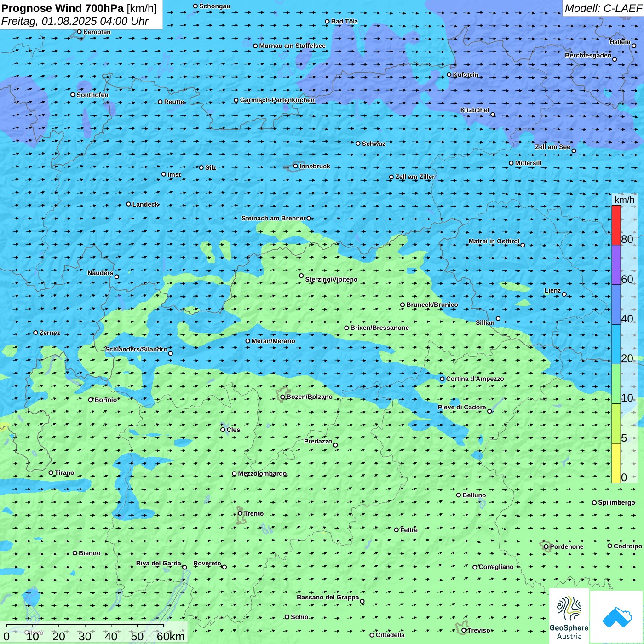Click the Sterzing/Vipiteno marker
Viewport: 644px width, 644px height.
301,276
